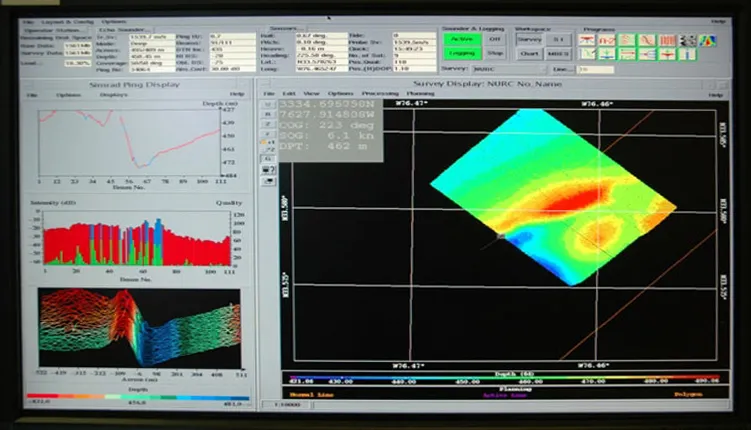Image resolution: width=751 pixels, height=430 pixels.
Task: Select the Z zoom tool in Survey Display
Action: 268,124
